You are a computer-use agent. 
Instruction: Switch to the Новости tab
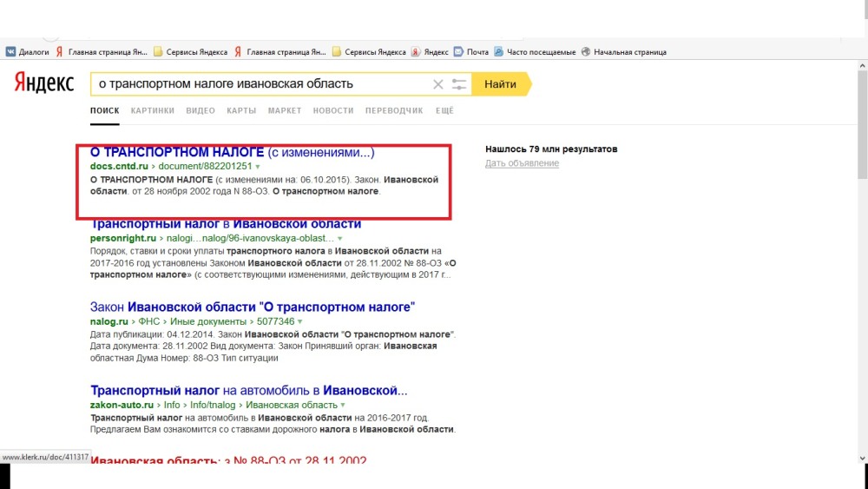point(333,111)
